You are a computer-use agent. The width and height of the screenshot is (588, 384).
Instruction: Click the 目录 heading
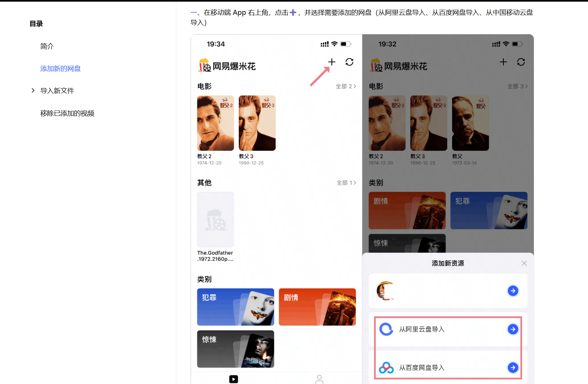tap(36, 24)
